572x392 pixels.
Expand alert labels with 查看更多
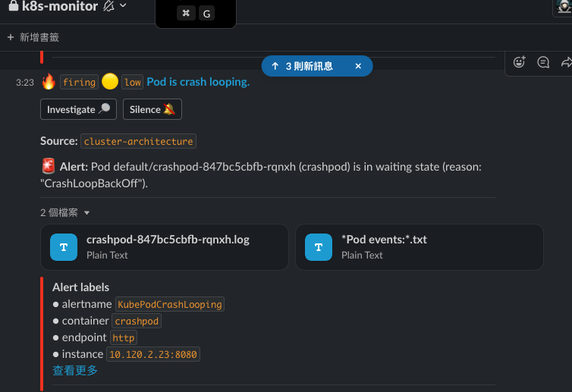tap(75, 371)
